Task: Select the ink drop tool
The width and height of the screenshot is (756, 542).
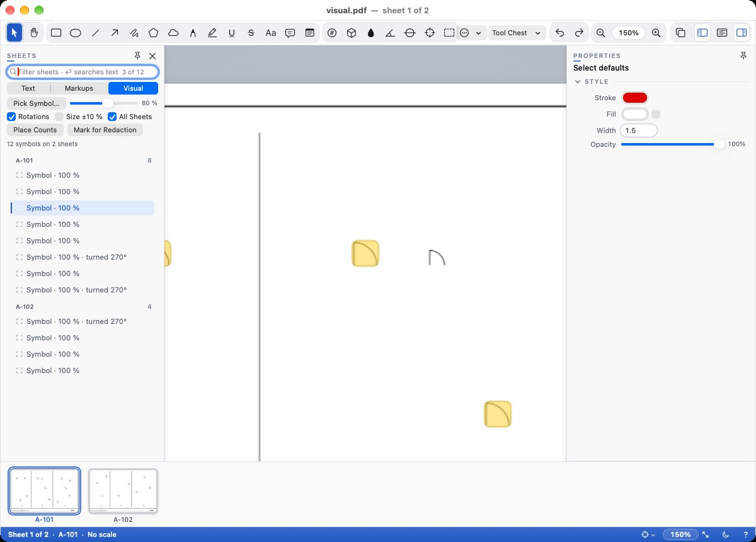Action: click(x=370, y=33)
